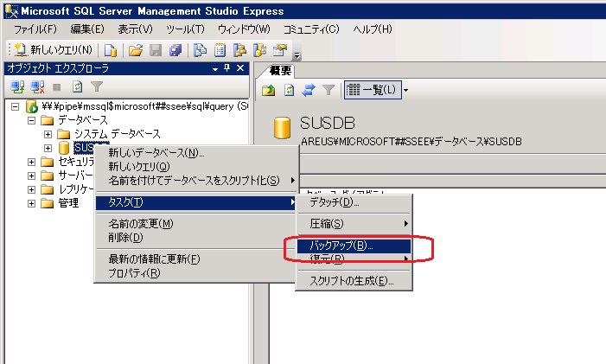
Task: Open the ツール(T) menu
Action: [x=186, y=29]
